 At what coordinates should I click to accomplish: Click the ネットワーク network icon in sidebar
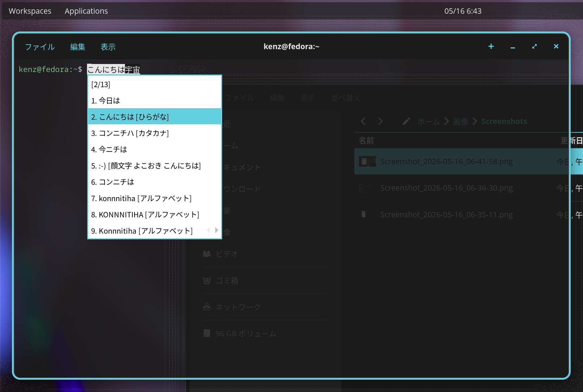pyautogui.click(x=207, y=307)
